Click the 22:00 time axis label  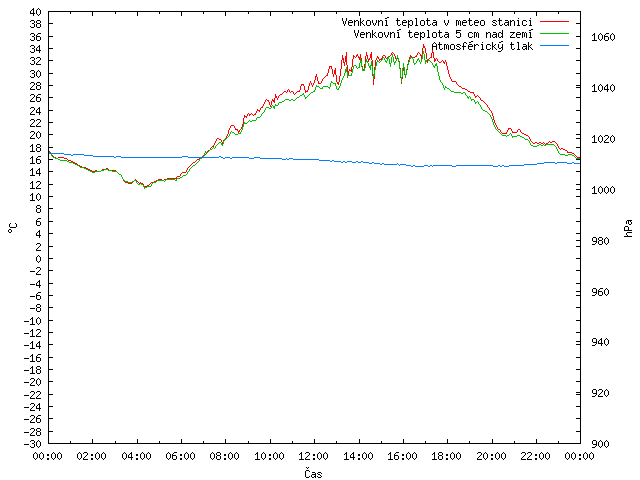536,456
